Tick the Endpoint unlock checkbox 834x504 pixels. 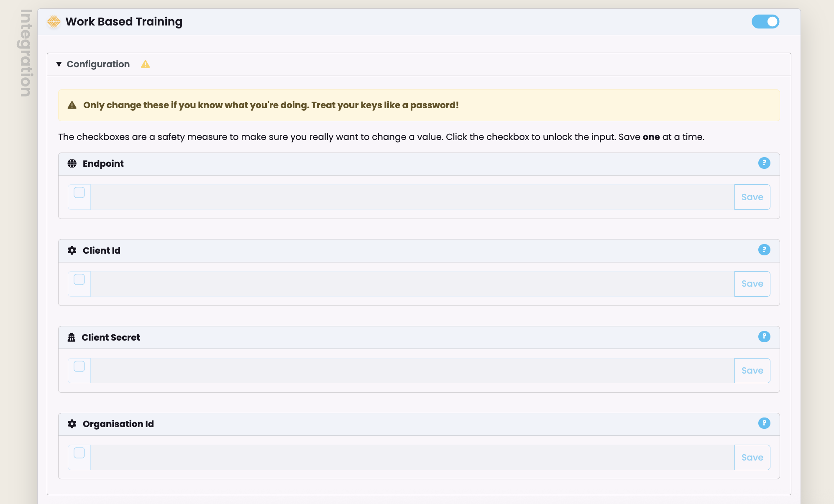click(79, 193)
